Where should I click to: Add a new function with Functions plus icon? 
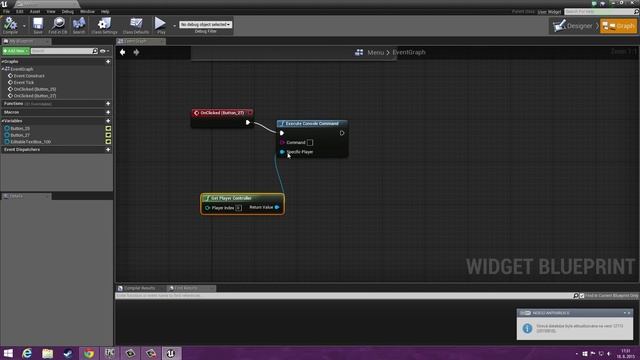(108, 104)
